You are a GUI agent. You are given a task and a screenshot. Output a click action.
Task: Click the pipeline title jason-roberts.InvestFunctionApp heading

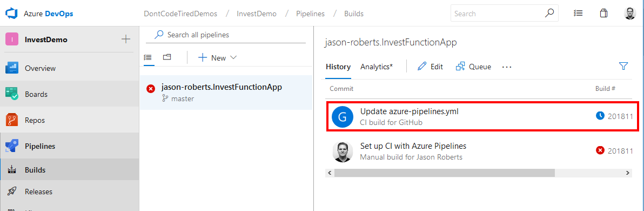pyautogui.click(x=391, y=42)
